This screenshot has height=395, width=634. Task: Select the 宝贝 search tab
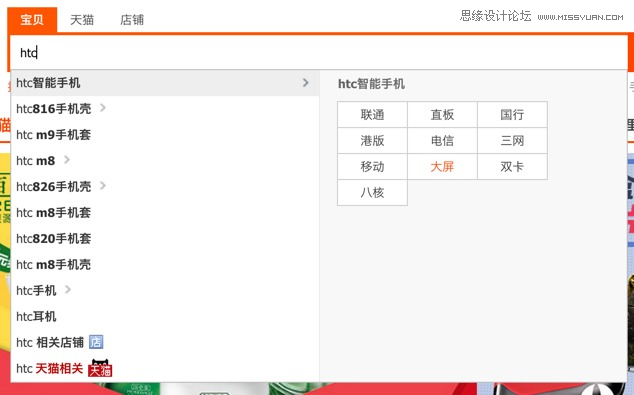click(32, 19)
